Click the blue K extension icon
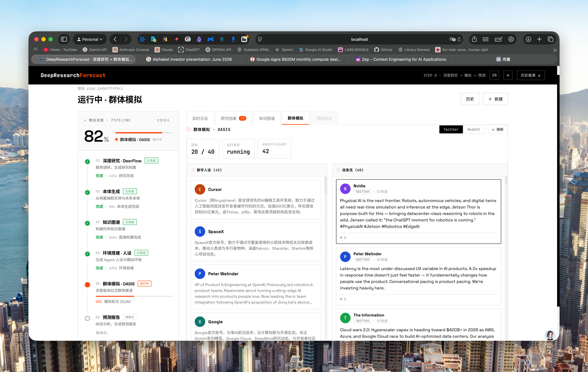The width and height of the screenshot is (588, 372). click(x=143, y=39)
